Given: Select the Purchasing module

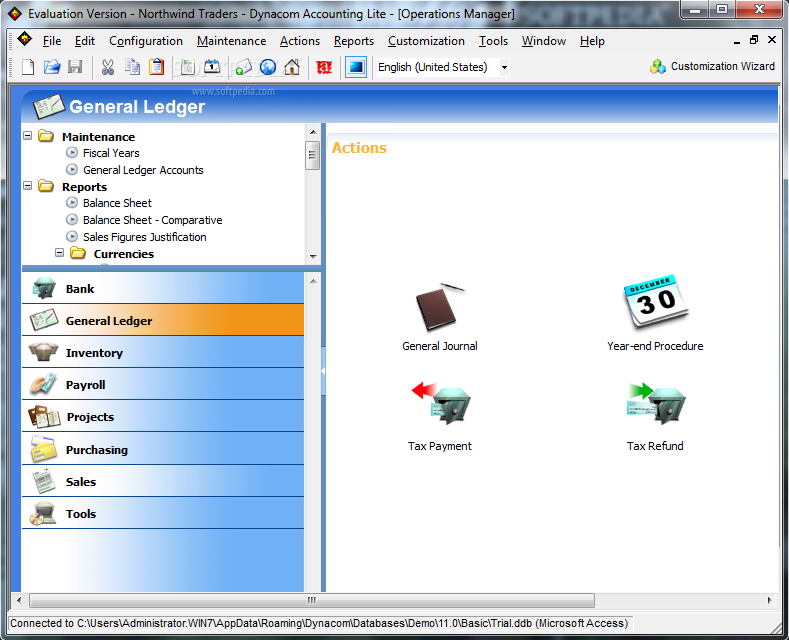Looking at the screenshot, I should click(x=163, y=449).
